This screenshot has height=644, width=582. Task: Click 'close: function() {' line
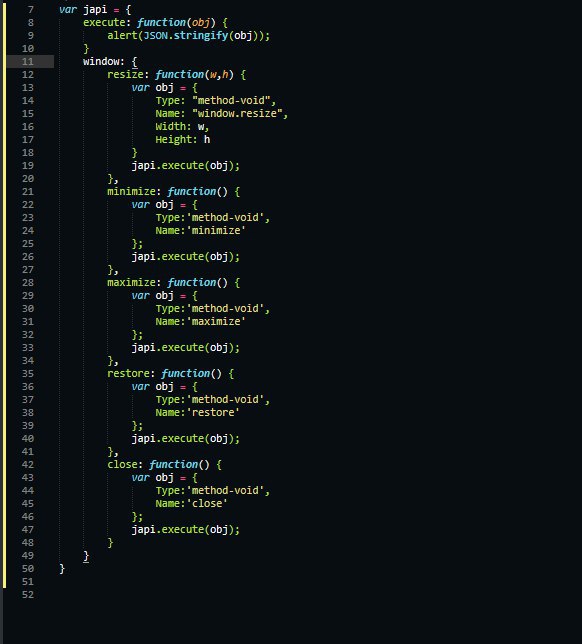pyautogui.click(x=165, y=465)
